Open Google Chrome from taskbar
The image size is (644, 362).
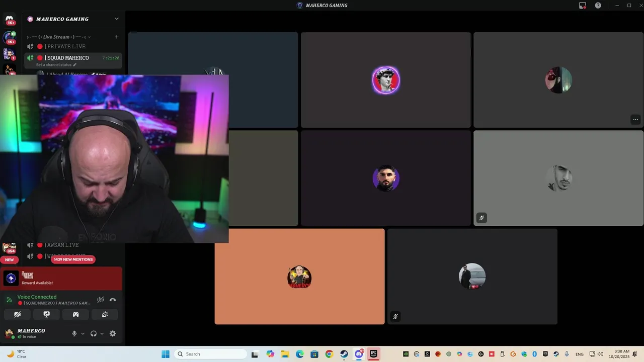pyautogui.click(x=329, y=354)
